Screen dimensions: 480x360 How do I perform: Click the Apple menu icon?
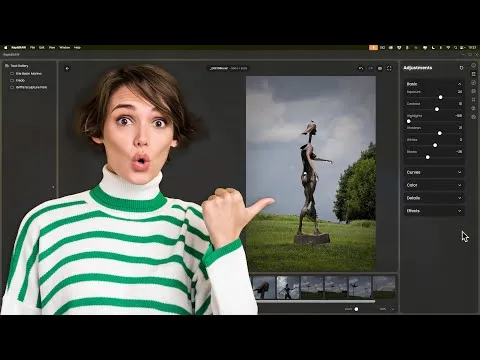[5, 48]
